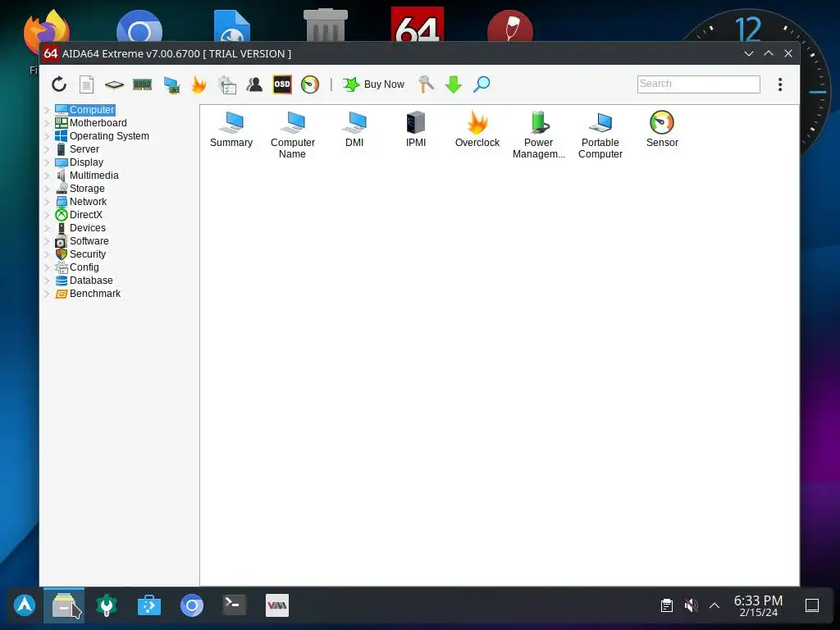The height and width of the screenshot is (630, 840).
Task: Expand the Benchmark tree node arrow
Action: (x=47, y=294)
